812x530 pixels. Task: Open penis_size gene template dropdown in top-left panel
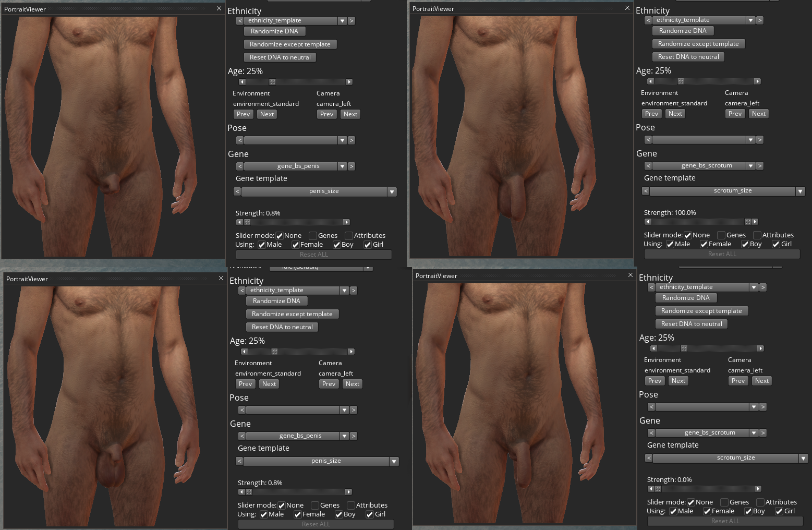(x=392, y=192)
